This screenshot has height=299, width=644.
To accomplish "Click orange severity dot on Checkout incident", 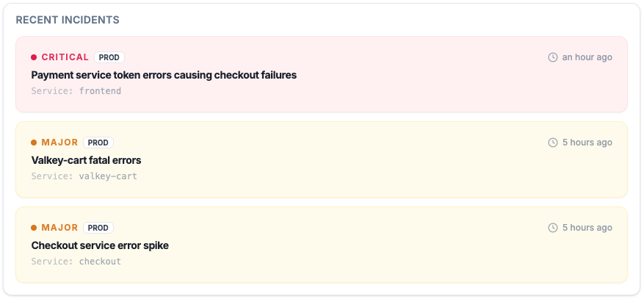I will tap(34, 228).
